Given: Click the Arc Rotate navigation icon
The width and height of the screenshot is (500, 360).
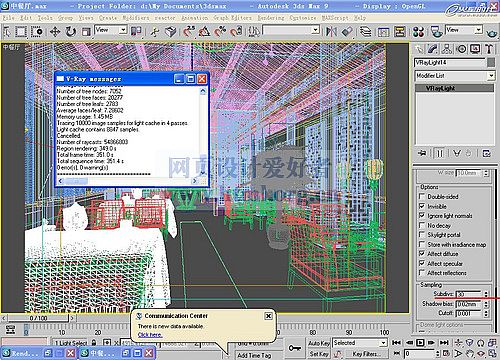Looking at the screenshot, I should click(481, 353).
